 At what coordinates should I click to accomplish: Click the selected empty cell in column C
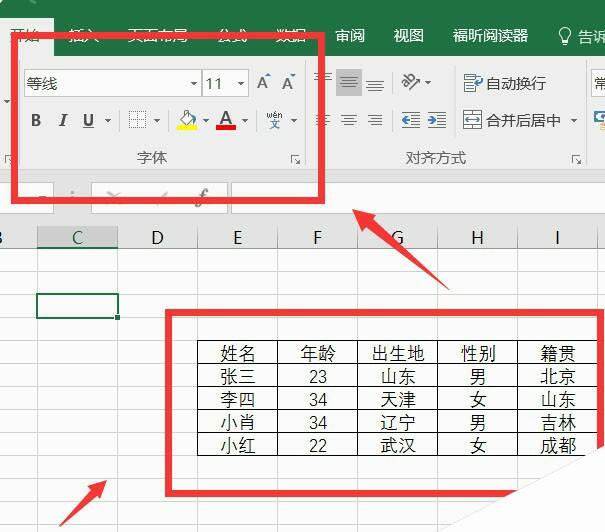point(78,306)
